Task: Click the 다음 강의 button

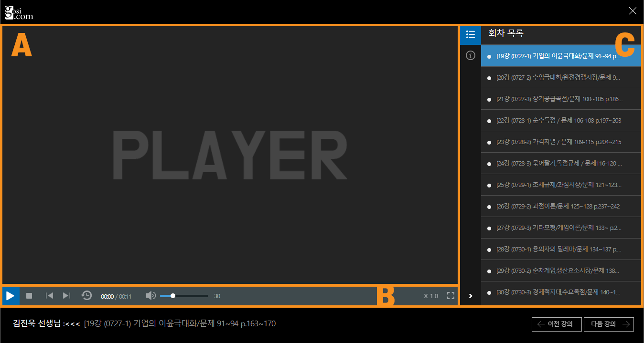Action: tap(609, 324)
